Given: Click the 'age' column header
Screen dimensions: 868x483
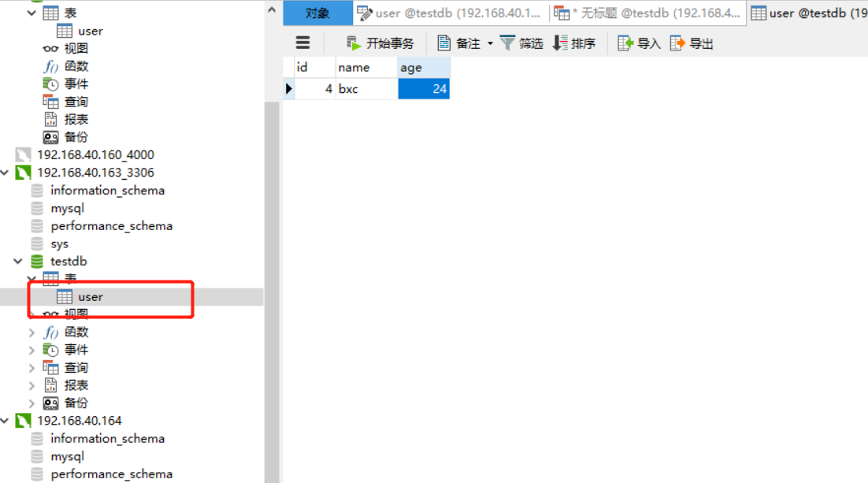Looking at the screenshot, I should point(424,68).
